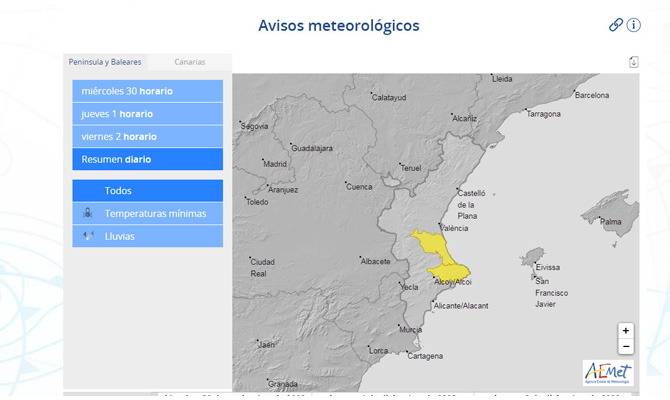Select viernes 2 horario forecast
The width and height of the screenshot is (670, 400).
point(147,136)
